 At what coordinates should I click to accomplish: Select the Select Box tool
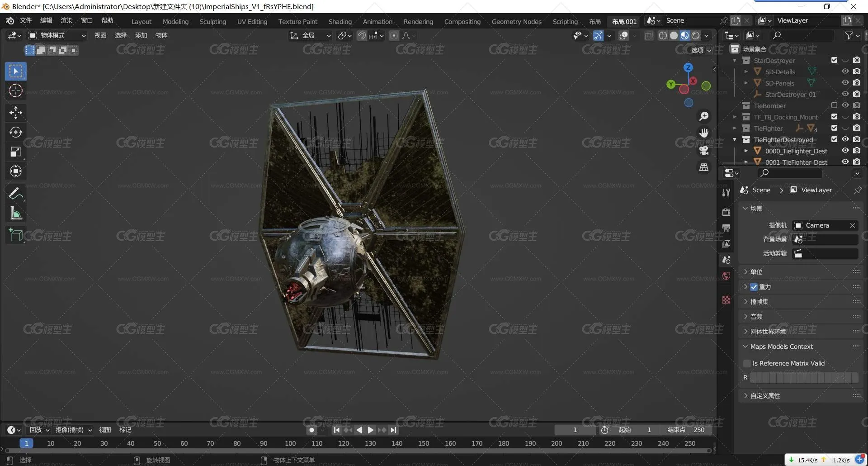click(x=16, y=71)
